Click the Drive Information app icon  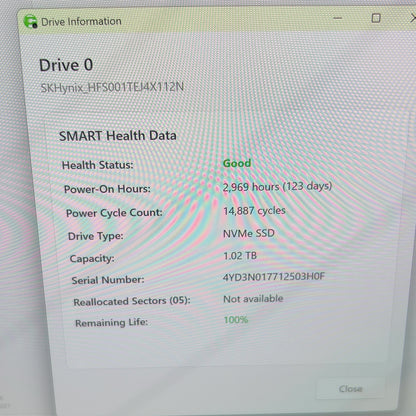point(30,22)
